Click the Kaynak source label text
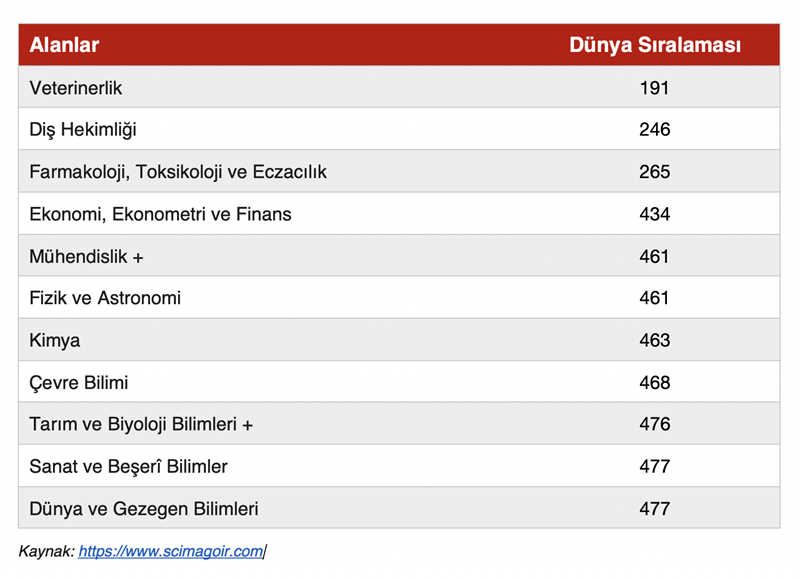The image size is (800, 579). tap(46, 551)
